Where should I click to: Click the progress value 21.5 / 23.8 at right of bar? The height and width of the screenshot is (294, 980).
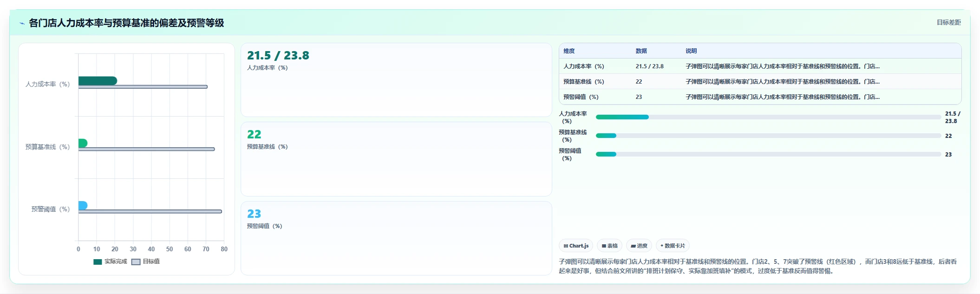953,117
